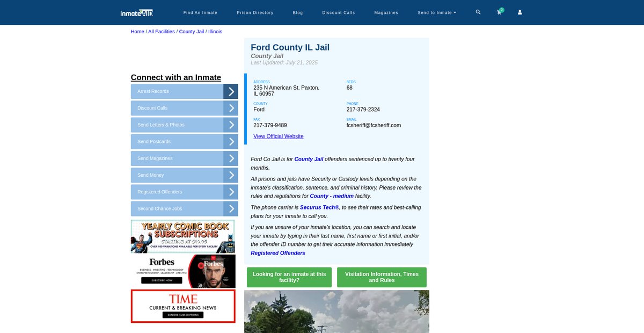The height and width of the screenshot is (333, 644).
Task: Click the user account icon
Action: point(519,12)
